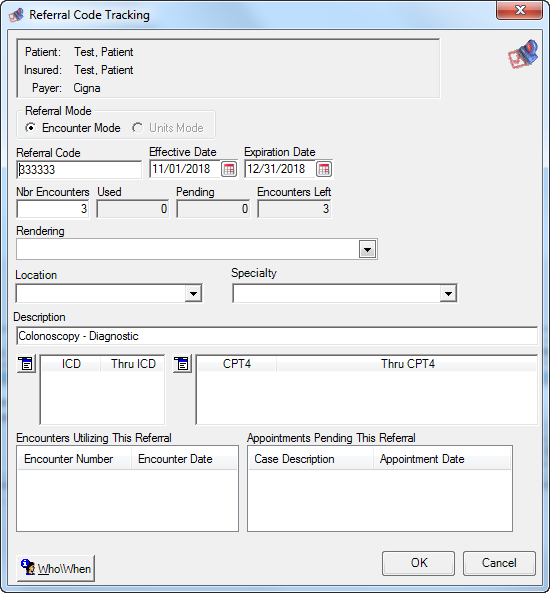Cancel the referral code dialog

tap(499, 563)
